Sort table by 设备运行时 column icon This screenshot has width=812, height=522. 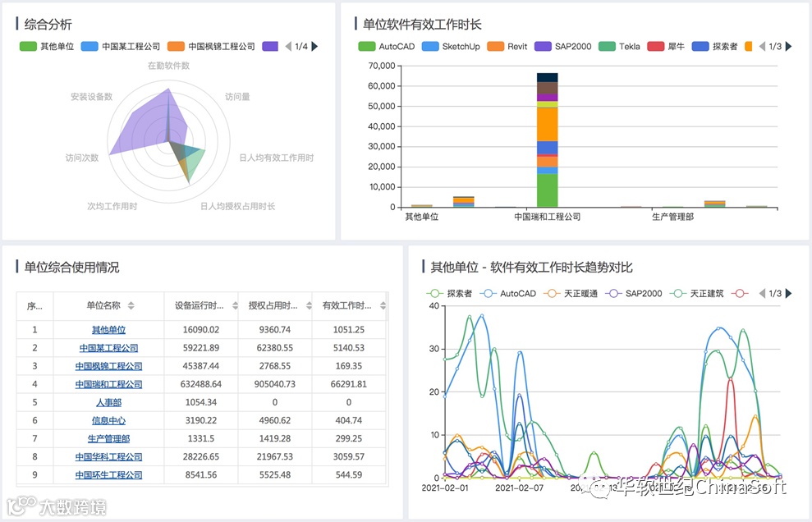coord(235,305)
